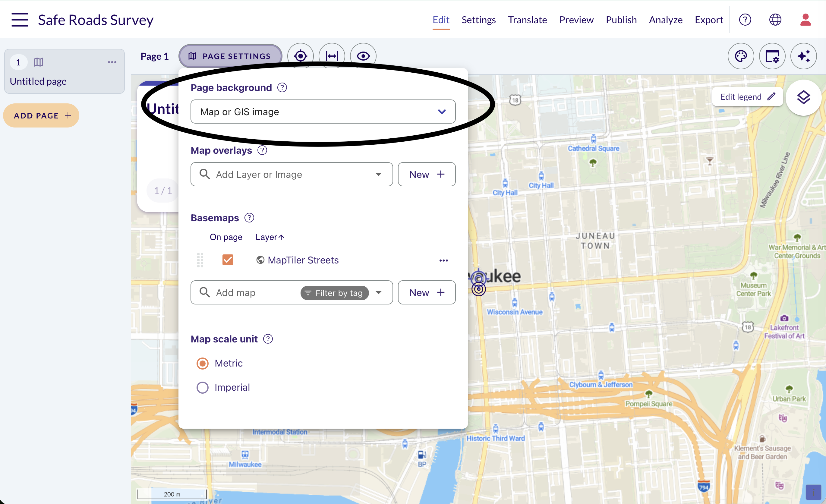Open the Export tab
The height and width of the screenshot is (504, 826).
pos(709,20)
